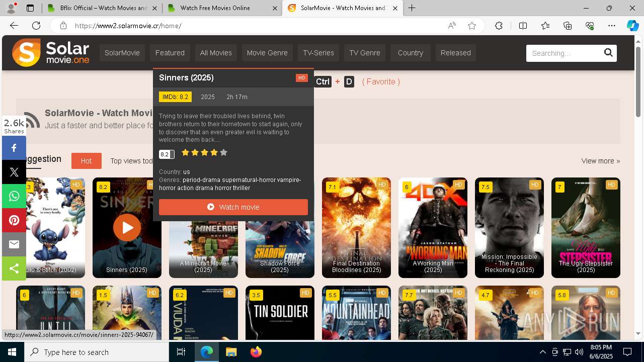644x362 pixels.
Task: Open Favorites list icon
Action: [x=545, y=26]
